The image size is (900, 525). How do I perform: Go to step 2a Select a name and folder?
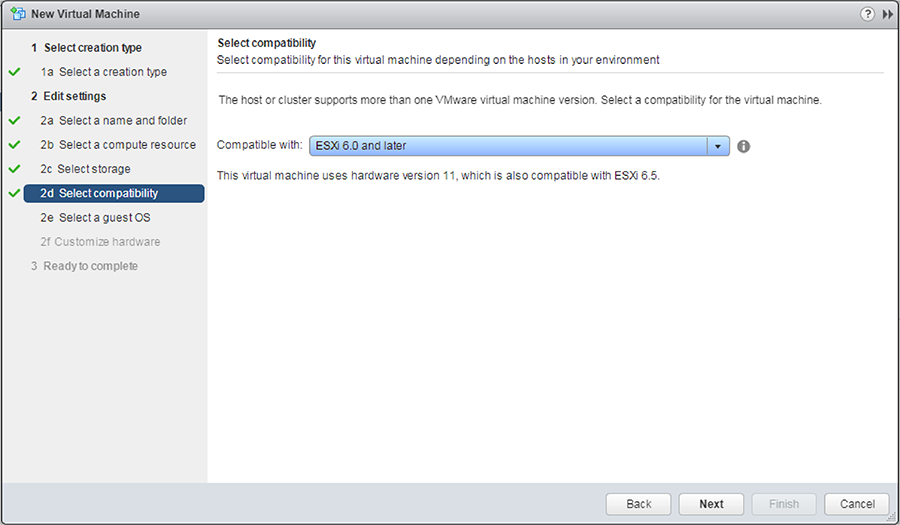pos(114,120)
